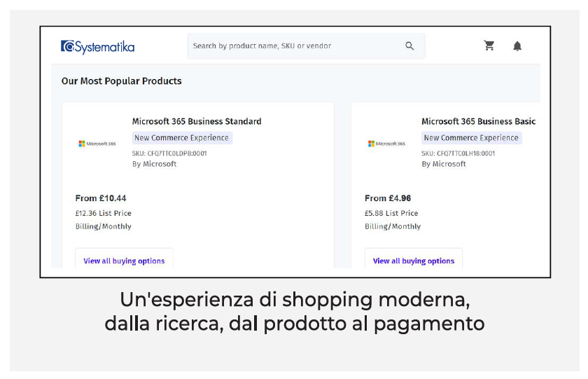Image resolution: width=588 pixels, height=379 pixels.
Task: Click the magnifier search icon
Action: [x=409, y=46]
